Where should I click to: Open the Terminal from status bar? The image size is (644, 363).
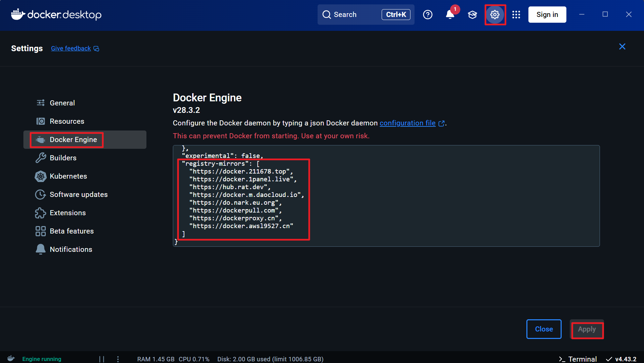(x=578, y=359)
